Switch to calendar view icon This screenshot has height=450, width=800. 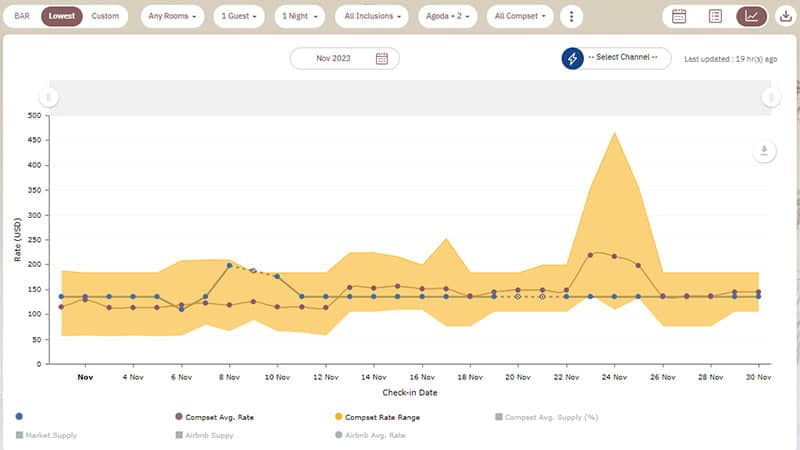679,16
